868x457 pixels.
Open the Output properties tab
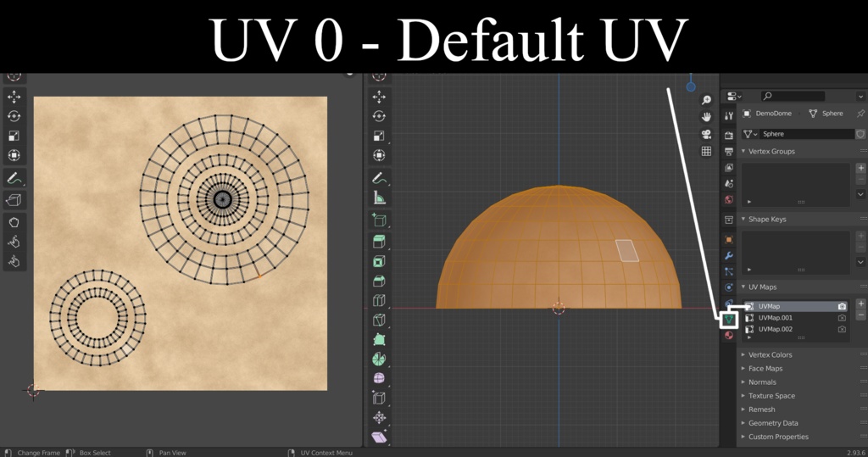728,152
